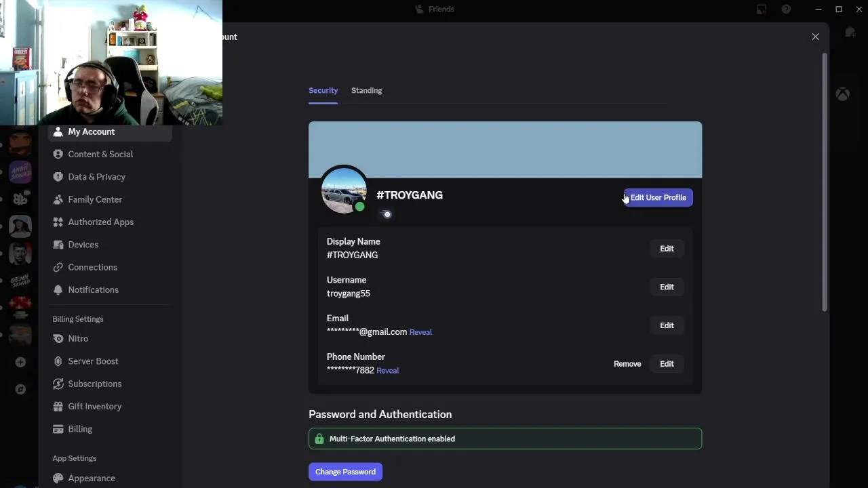The image size is (868, 488).
Task: Click the masked phone number ending 7882
Action: point(351,371)
